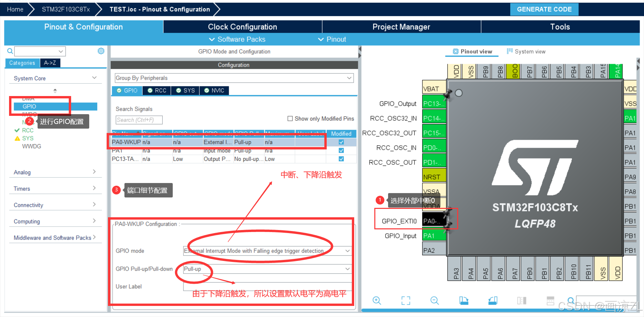Switch to System view
644x317 pixels.
[x=526, y=51]
